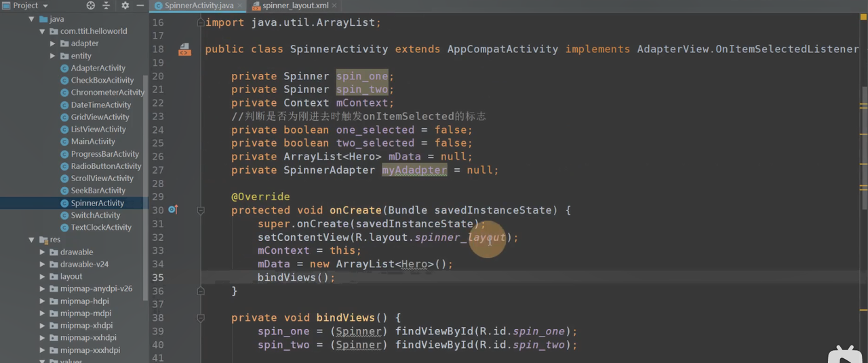Click the spin_two field declaration

click(362, 90)
